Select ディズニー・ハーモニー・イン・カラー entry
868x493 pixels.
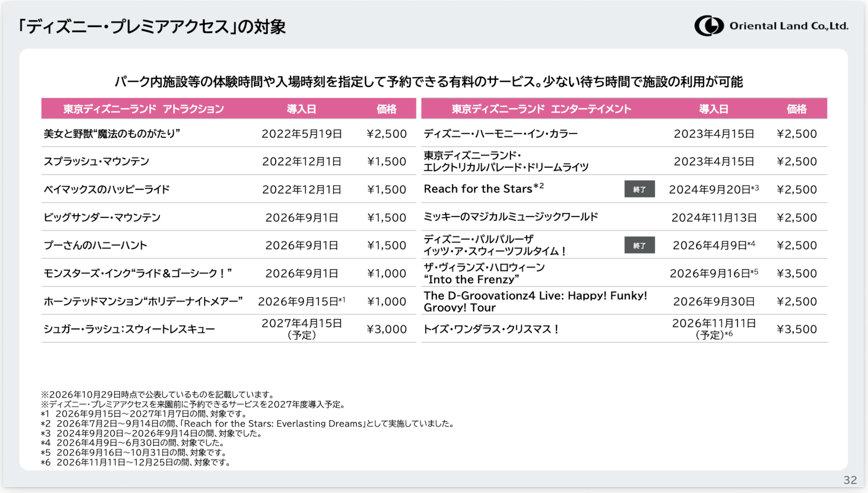(501, 134)
